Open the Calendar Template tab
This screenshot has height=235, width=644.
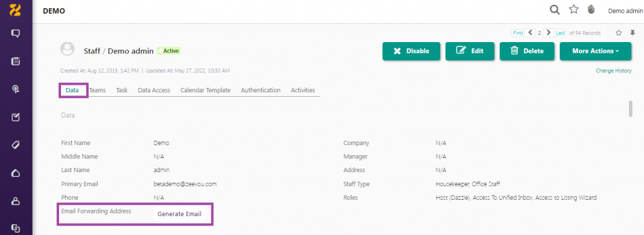click(x=206, y=90)
